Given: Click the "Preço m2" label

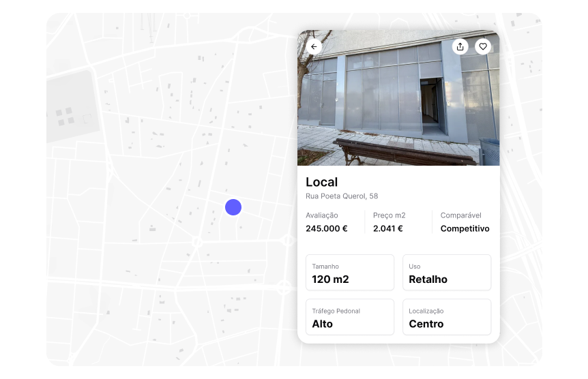Looking at the screenshot, I should (x=389, y=215).
